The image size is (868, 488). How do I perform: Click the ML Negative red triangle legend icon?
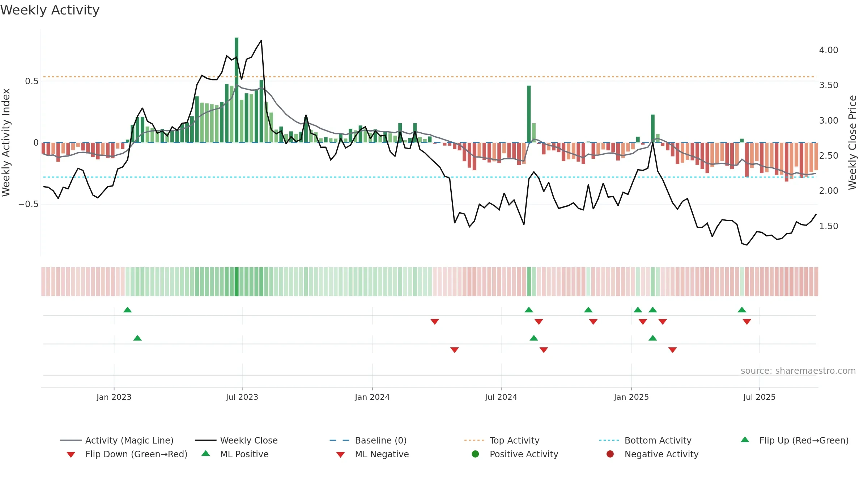(x=341, y=455)
